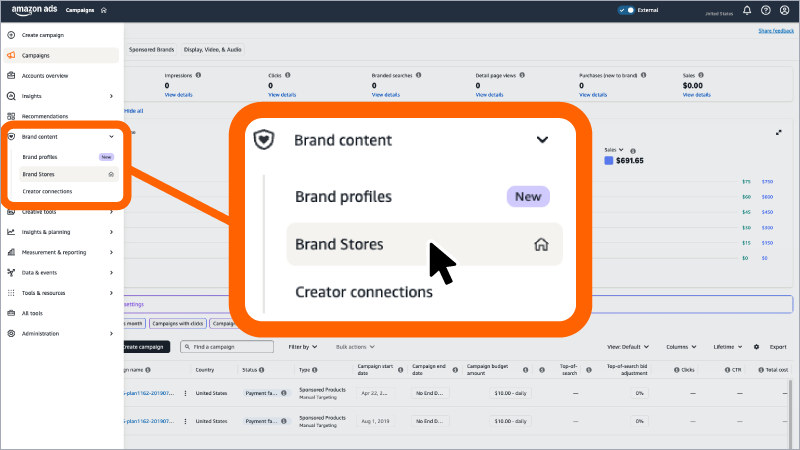Click the home icon on Brand Stores row
The image size is (800, 450).
click(x=111, y=174)
